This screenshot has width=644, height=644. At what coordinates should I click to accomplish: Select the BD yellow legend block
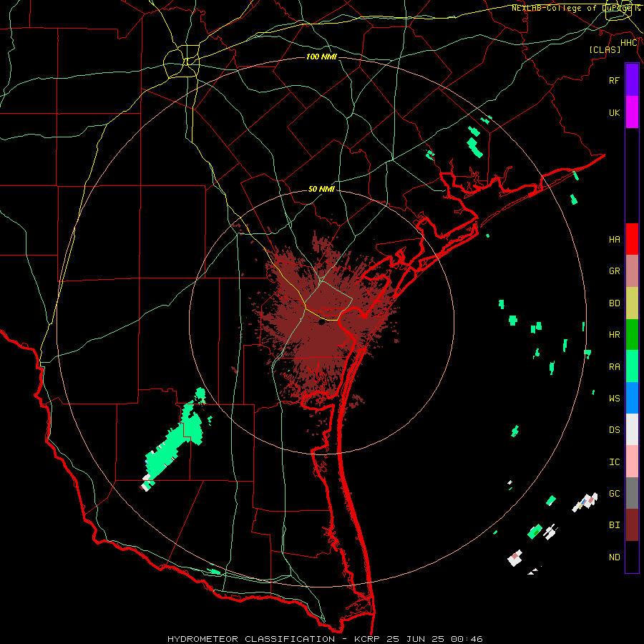[x=632, y=303]
